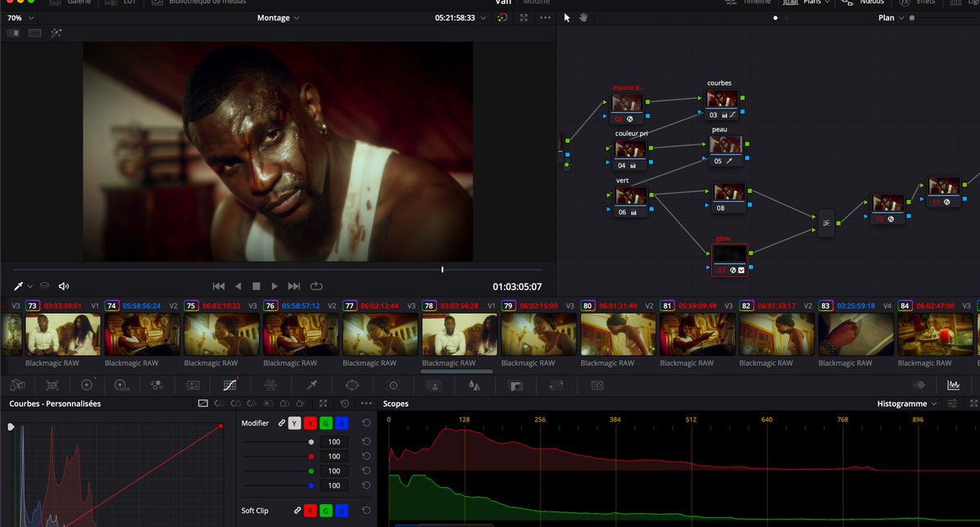Open the Histogramme scope type dropdown
Screen dimensions: 980x527
(x=907, y=404)
